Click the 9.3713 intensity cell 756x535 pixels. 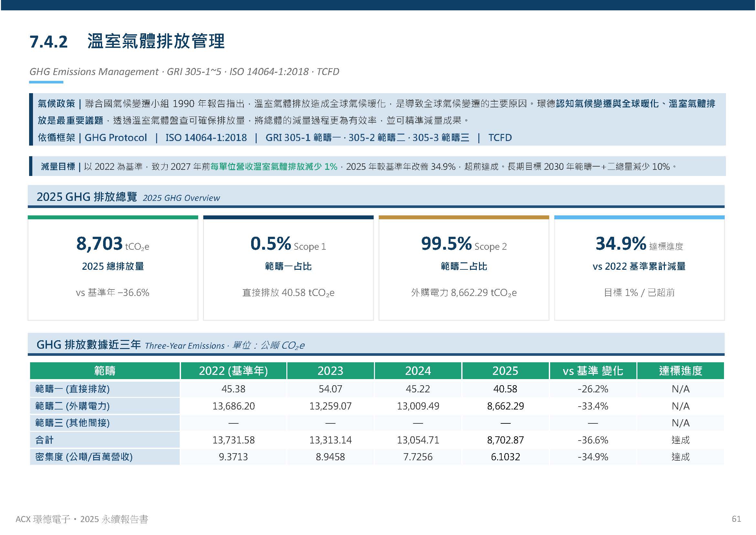click(x=233, y=457)
